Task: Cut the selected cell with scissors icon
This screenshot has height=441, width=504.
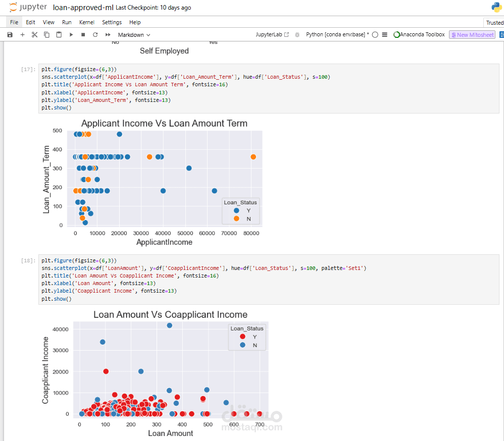Action: [x=34, y=35]
